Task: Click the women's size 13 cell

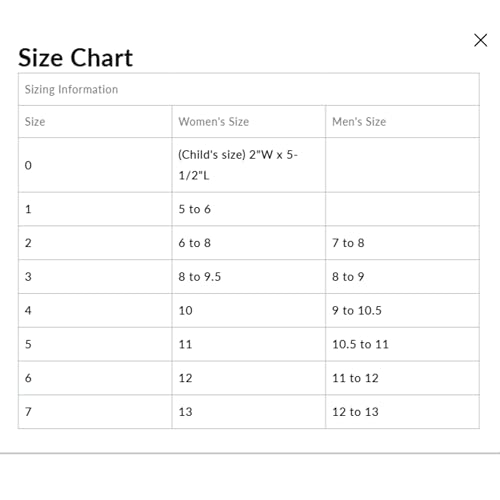Action: [x=249, y=412]
